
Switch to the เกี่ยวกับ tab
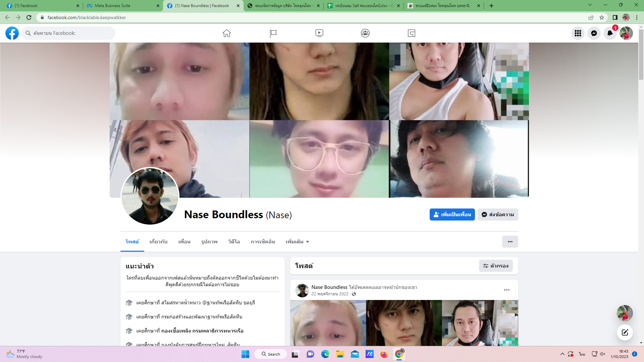(x=158, y=242)
